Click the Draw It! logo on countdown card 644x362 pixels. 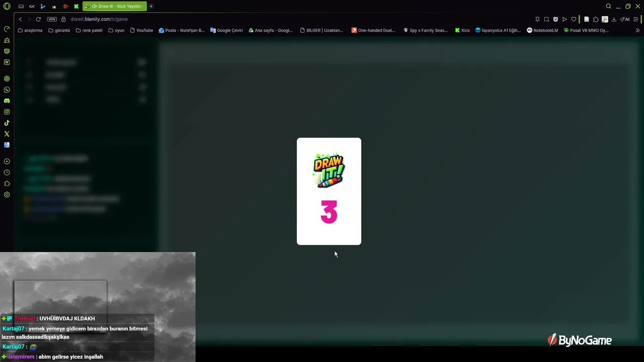point(329,170)
